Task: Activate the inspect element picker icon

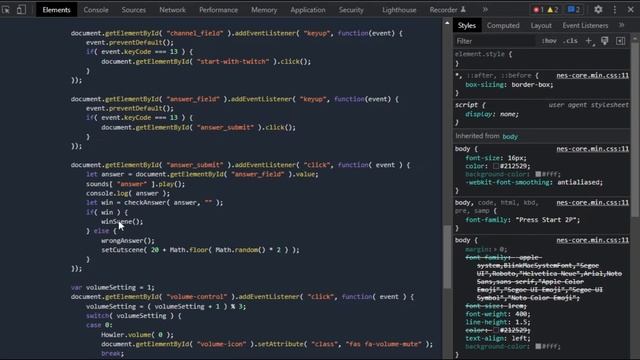Action: pyautogui.click(x=6, y=9)
